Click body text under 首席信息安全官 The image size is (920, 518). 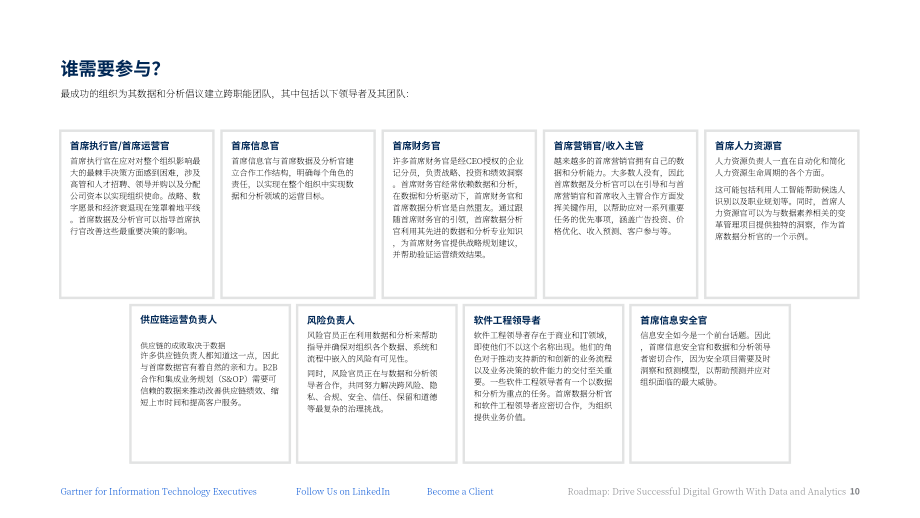(706, 358)
